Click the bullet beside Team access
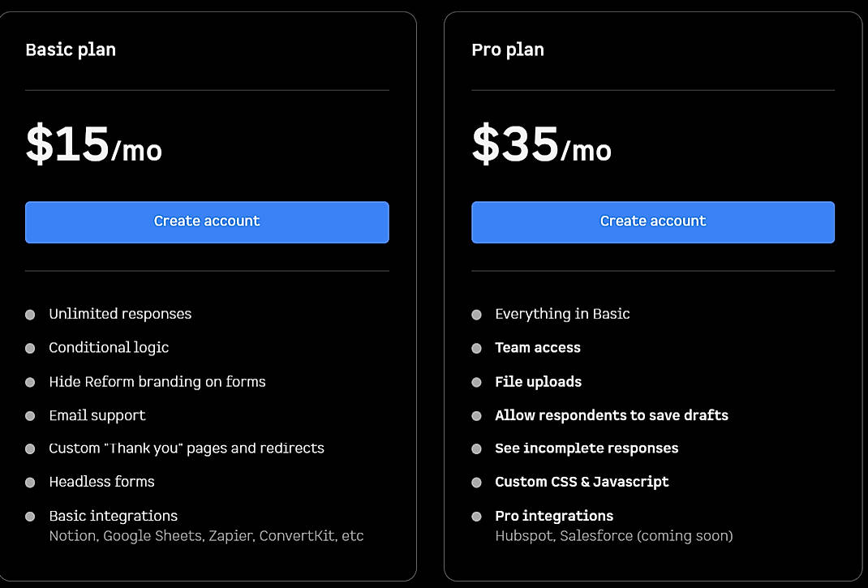The width and height of the screenshot is (868, 588). (476, 348)
